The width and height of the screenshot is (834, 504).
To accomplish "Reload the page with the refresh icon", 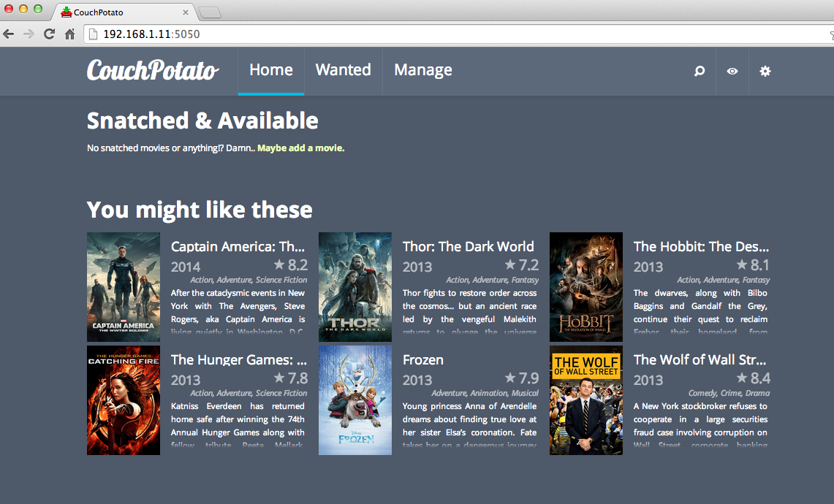I will [x=49, y=34].
